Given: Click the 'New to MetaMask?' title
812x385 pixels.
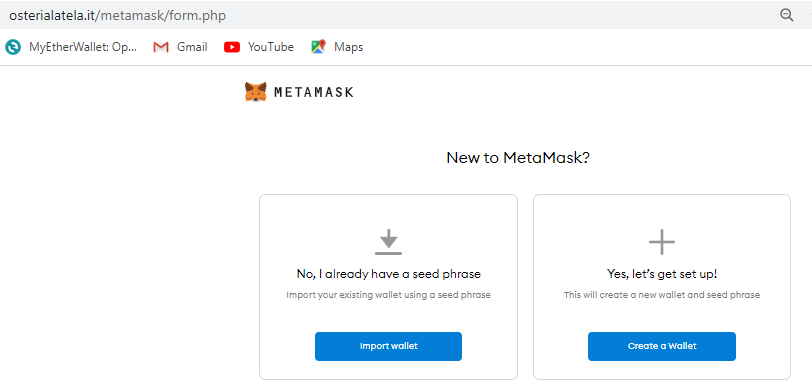Looking at the screenshot, I should tap(518, 158).
